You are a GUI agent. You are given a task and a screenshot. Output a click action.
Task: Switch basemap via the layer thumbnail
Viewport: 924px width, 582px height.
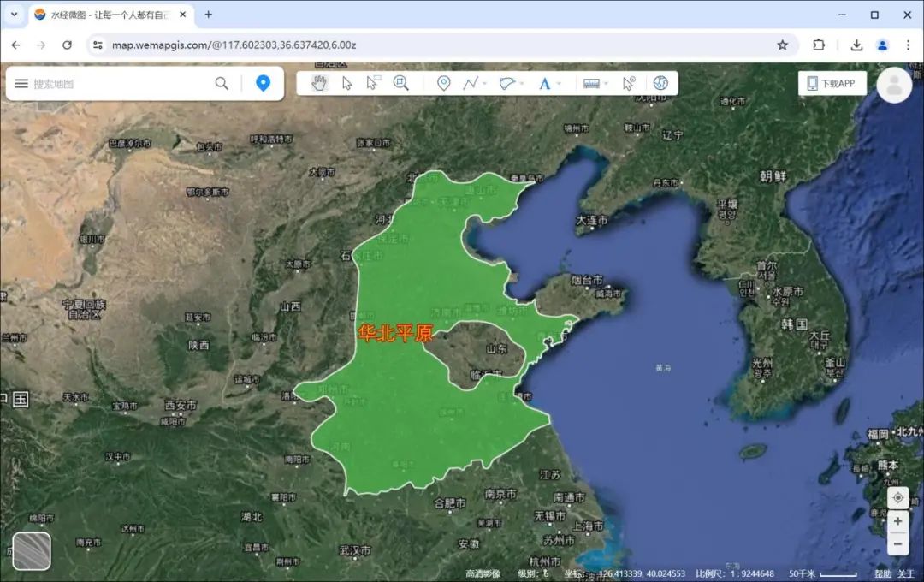[32, 551]
